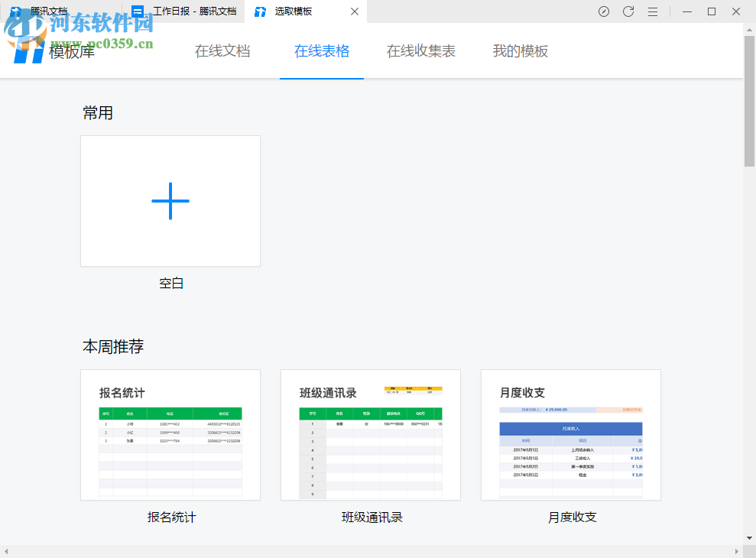Screen dimensions: 756x558
Task: Select the 在线表格 template category
Action: [322, 51]
